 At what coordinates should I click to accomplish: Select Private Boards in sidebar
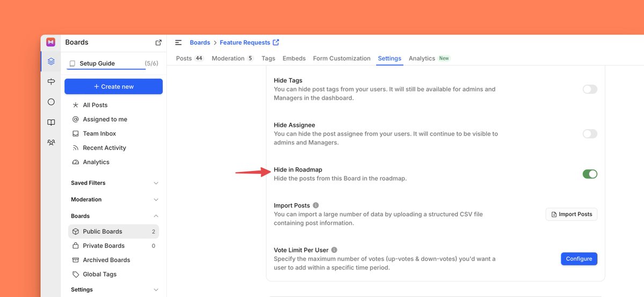point(114,246)
